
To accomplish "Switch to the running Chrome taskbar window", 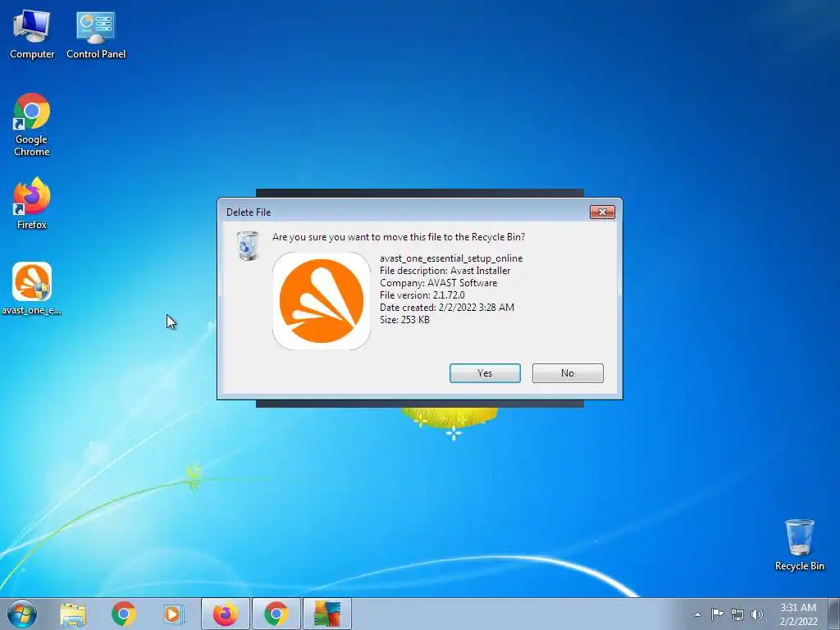I will pos(276,614).
